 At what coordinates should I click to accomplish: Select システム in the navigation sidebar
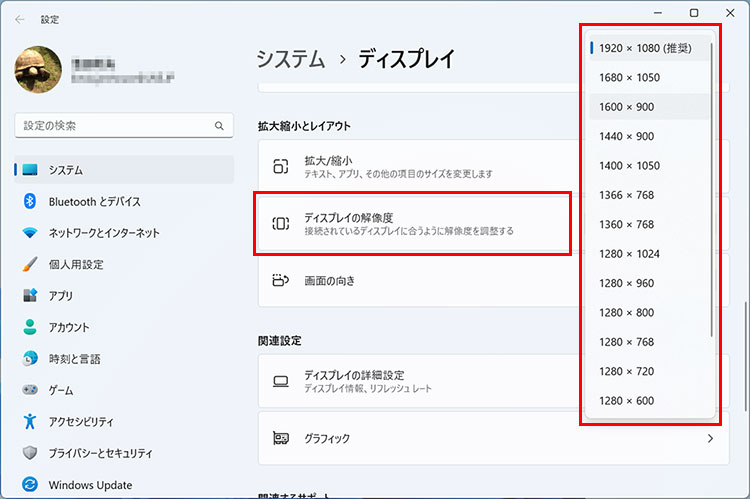click(65, 170)
